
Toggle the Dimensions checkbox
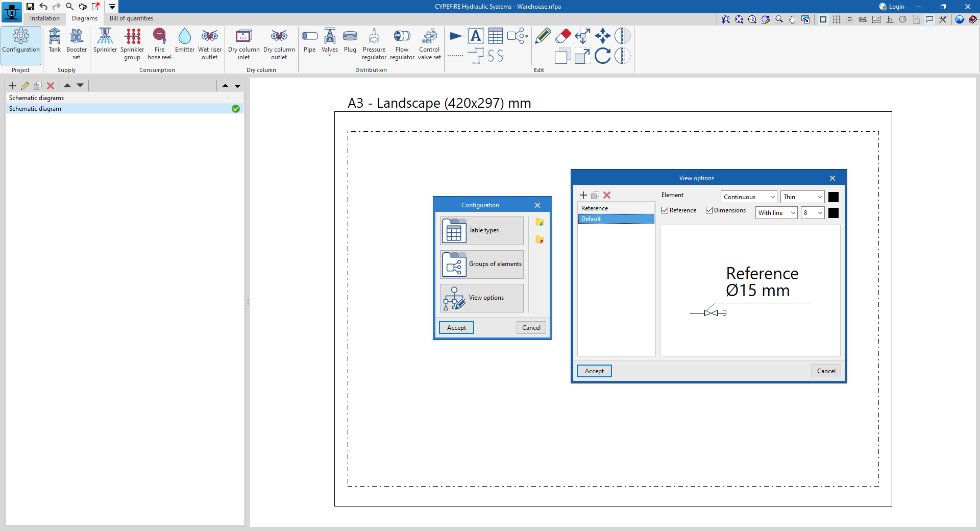coord(709,210)
